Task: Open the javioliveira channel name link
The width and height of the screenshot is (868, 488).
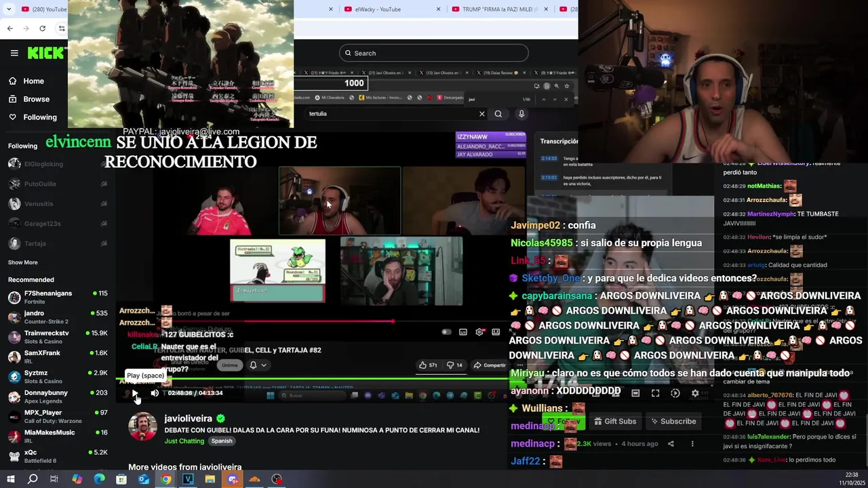Action: coord(189,419)
